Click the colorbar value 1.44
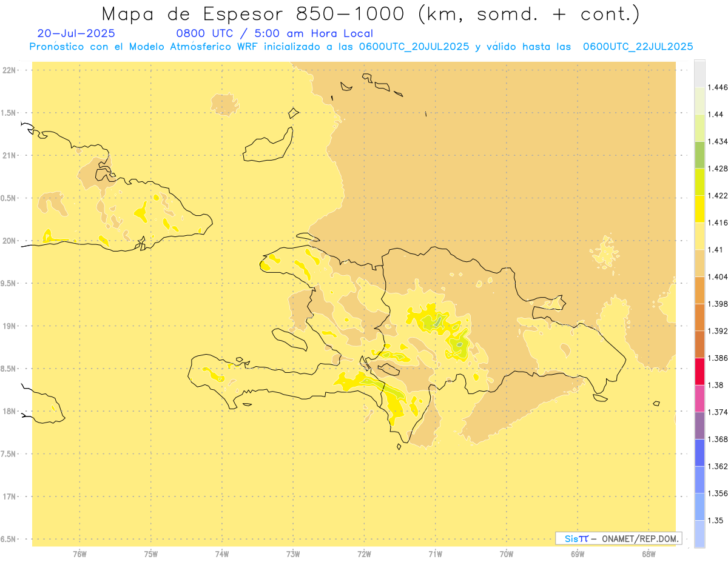The image size is (728, 562). click(x=716, y=115)
